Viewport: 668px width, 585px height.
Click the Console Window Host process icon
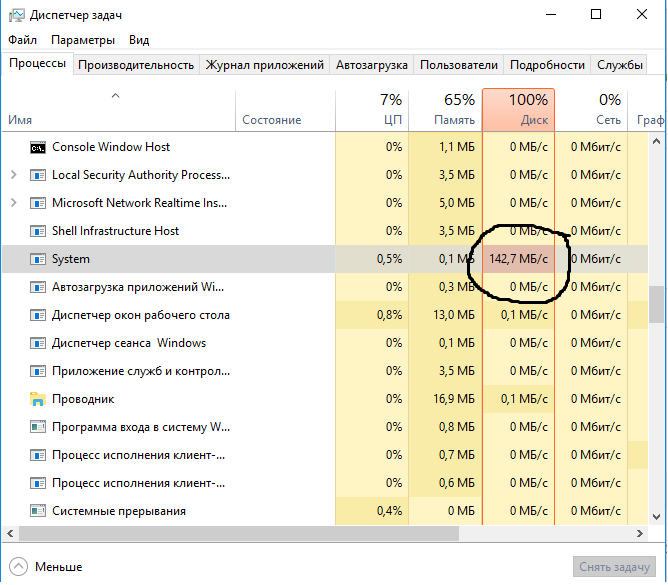pyautogui.click(x=38, y=147)
